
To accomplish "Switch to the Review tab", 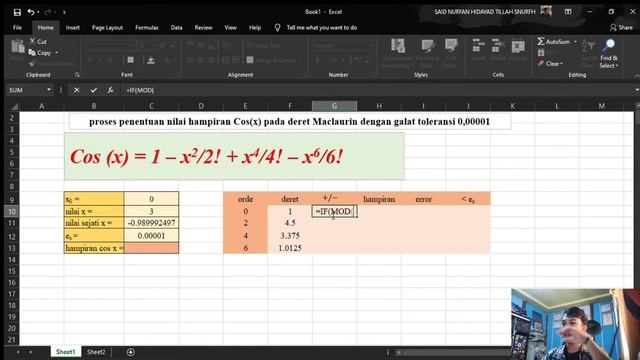I will pos(203,27).
